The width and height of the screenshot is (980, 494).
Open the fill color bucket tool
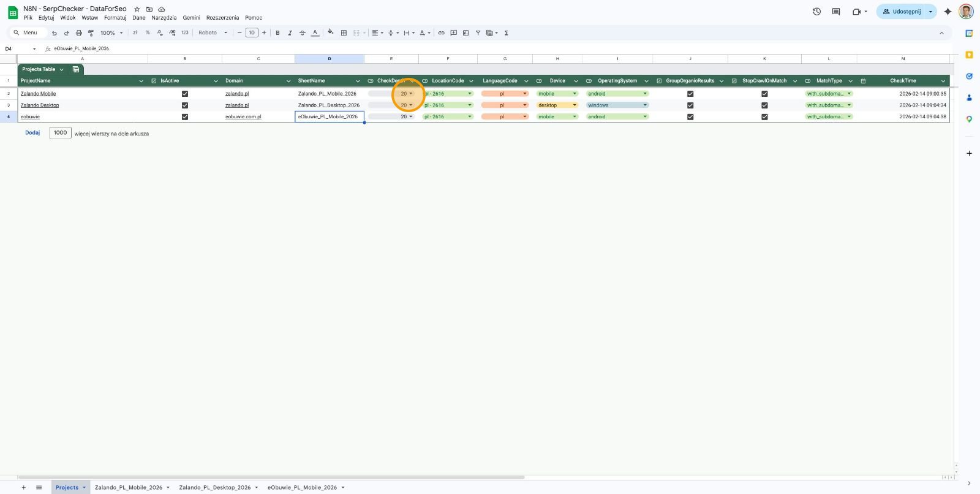pos(331,32)
